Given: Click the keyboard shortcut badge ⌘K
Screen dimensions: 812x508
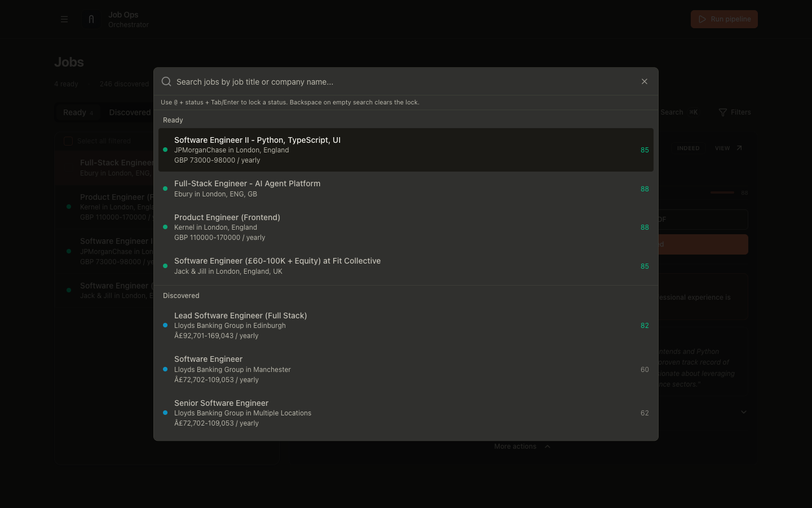Looking at the screenshot, I should [x=694, y=112].
